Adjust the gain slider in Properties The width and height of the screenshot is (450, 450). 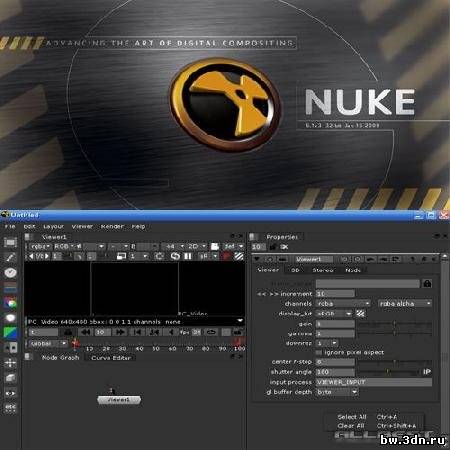click(395, 324)
